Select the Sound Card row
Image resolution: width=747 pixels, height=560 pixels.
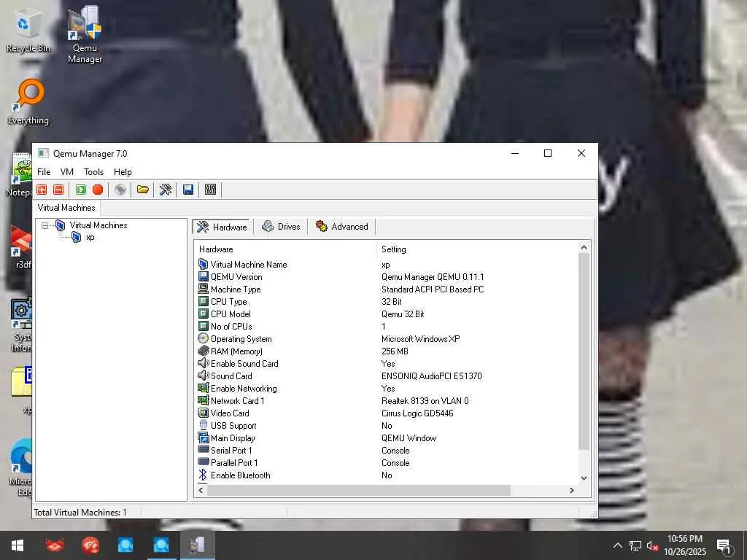[x=386, y=376]
